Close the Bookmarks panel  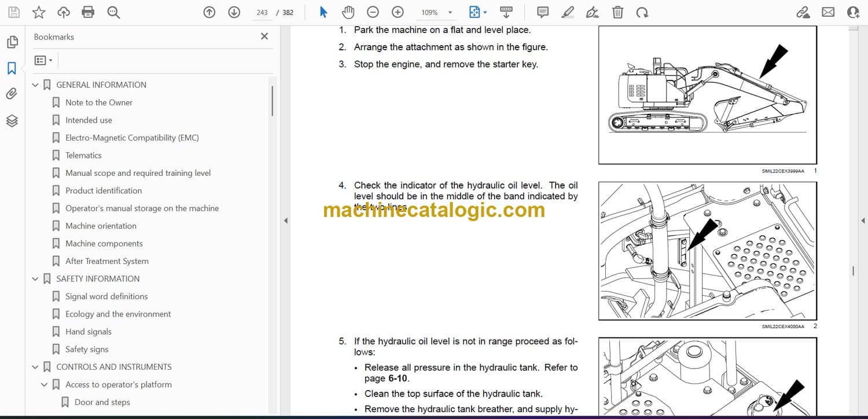coord(264,36)
